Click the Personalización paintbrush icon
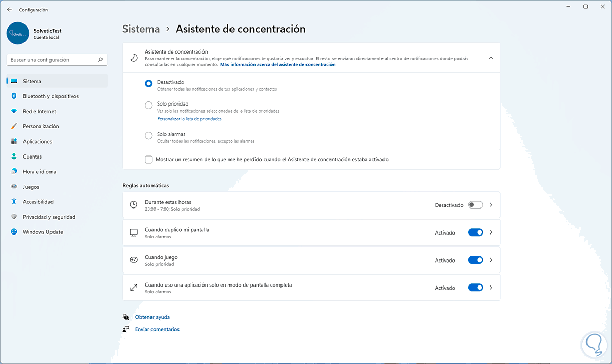This screenshot has width=612, height=364. pos(14,126)
